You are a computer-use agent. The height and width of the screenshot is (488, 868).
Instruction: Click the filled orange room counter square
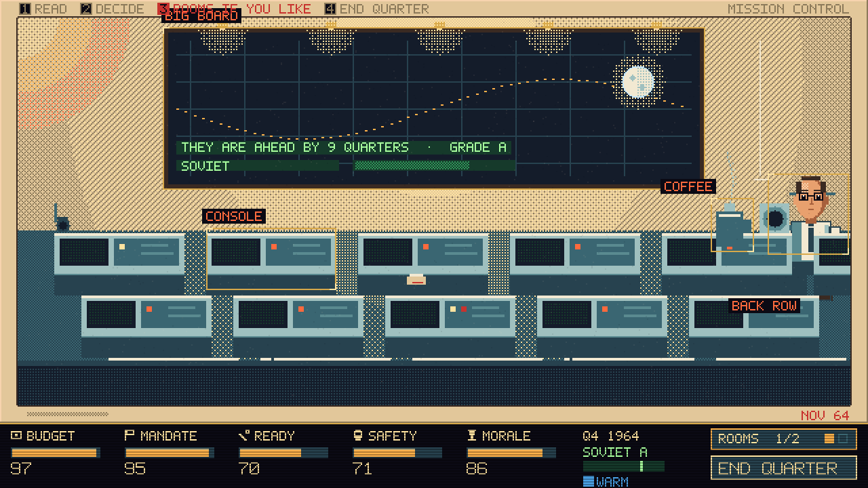829,439
